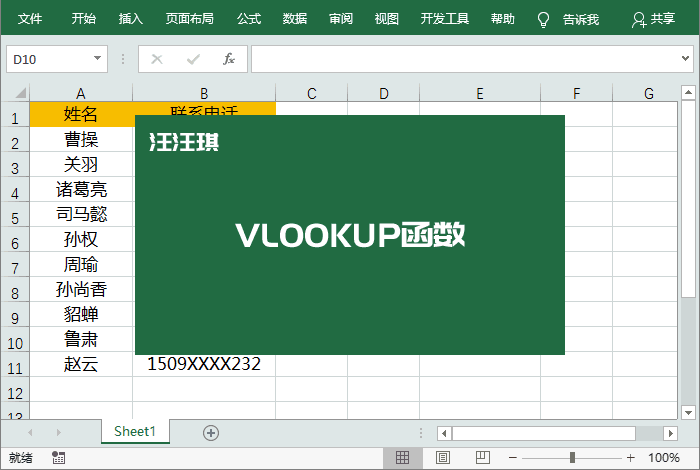Click previous sheet navigation arrow
The height and width of the screenshot is (470, 700).
click(x=30, y=432)
